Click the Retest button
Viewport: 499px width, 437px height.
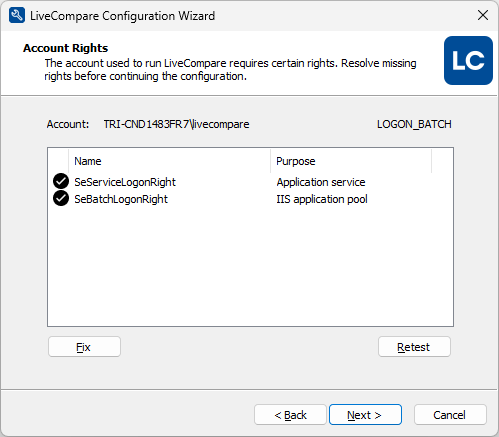click(414, 347)
